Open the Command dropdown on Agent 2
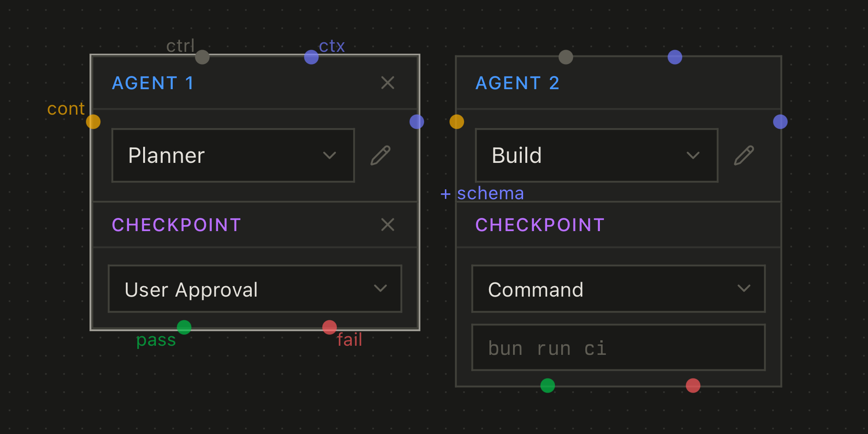This screenshot has width=868, height=434. tap(618, 288)
